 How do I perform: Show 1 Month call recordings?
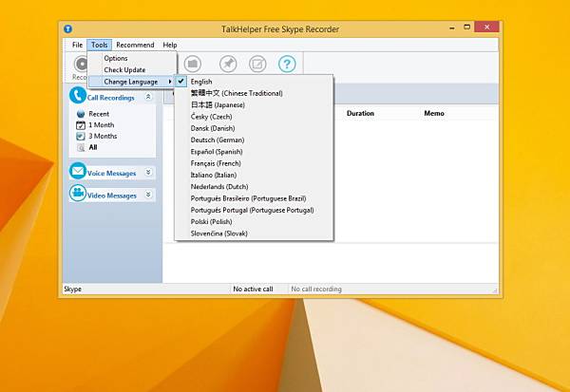[x=102, y=125]
